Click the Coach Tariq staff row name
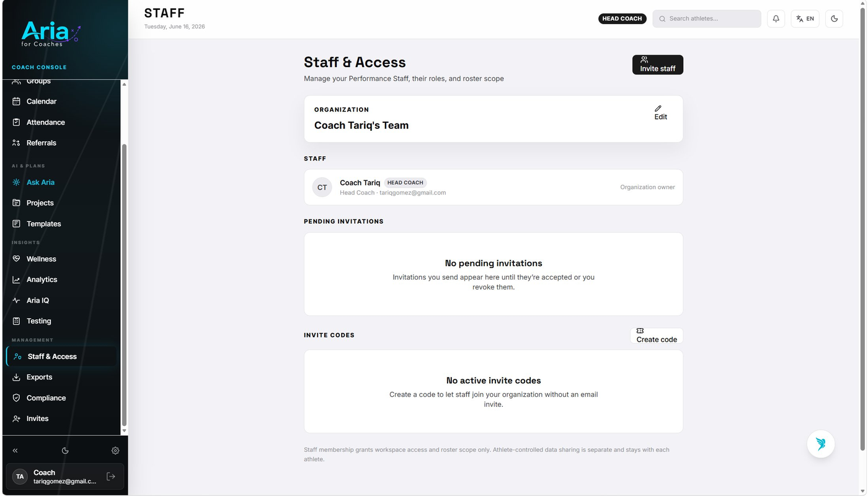This screenshot has height=496, width=868. click(360, 182)
